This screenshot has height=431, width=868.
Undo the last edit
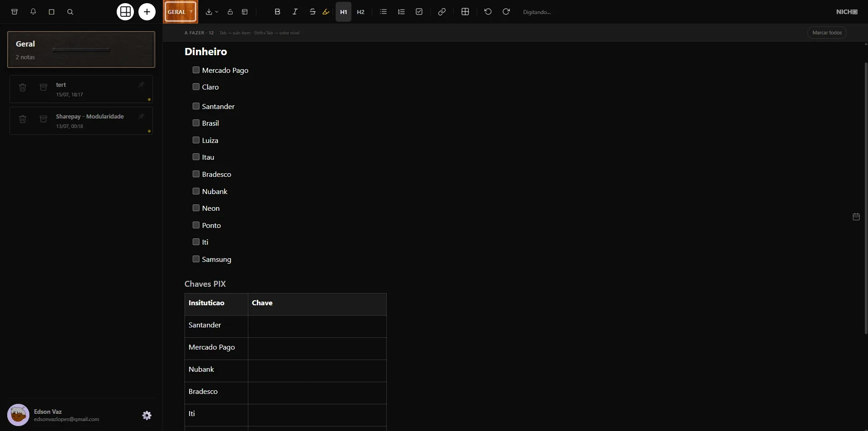[x=488, y=12]
